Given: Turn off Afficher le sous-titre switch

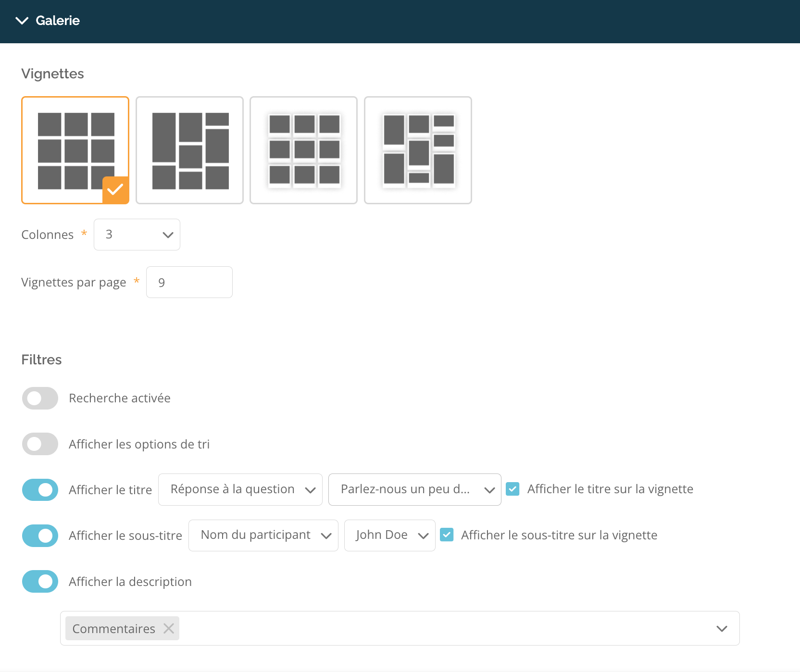Looking at the screenshot, I should (40, 535).
